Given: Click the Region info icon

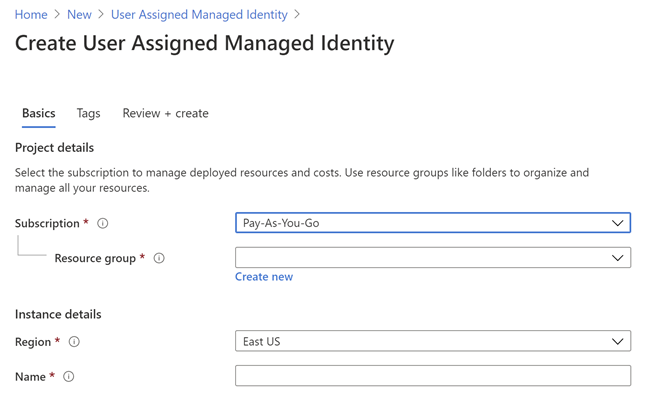Looking at the screenshot, I should pyautogui.click(x=74, y=342).
